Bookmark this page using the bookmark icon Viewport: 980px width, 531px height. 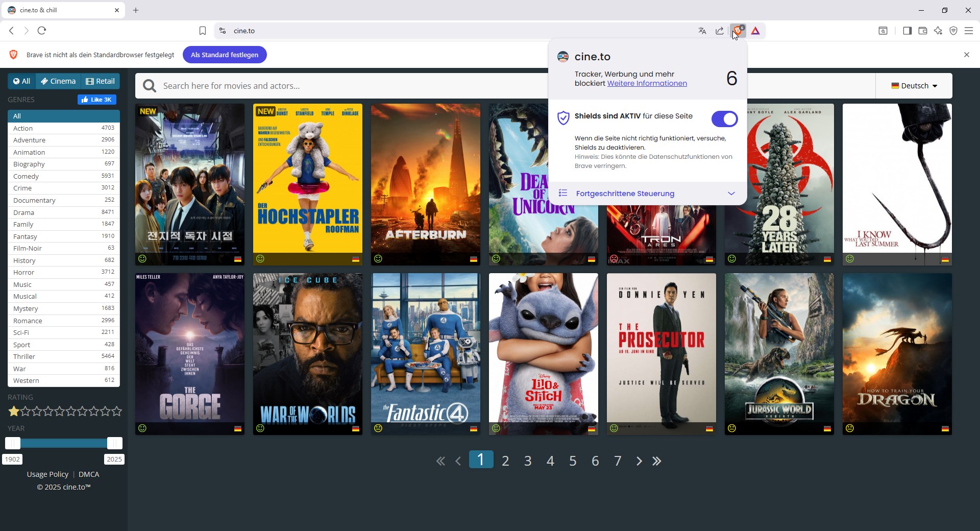click(203, 31)
